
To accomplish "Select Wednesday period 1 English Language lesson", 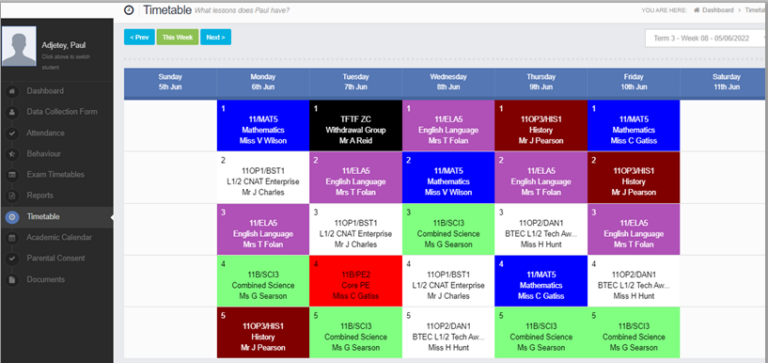I will coord(448,125).
